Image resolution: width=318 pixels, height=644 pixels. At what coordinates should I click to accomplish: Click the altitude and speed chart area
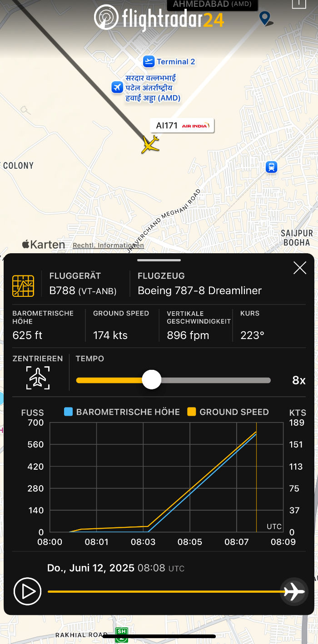point(166,477)
